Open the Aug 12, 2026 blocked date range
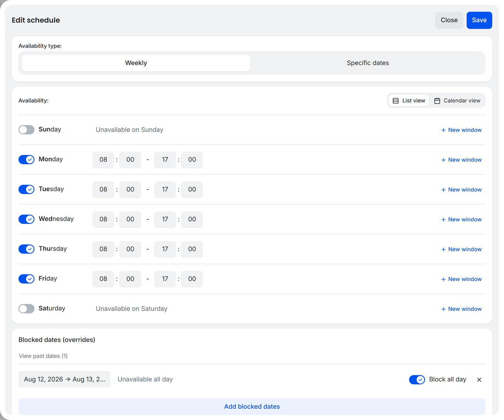 click(x=64, y=379)
